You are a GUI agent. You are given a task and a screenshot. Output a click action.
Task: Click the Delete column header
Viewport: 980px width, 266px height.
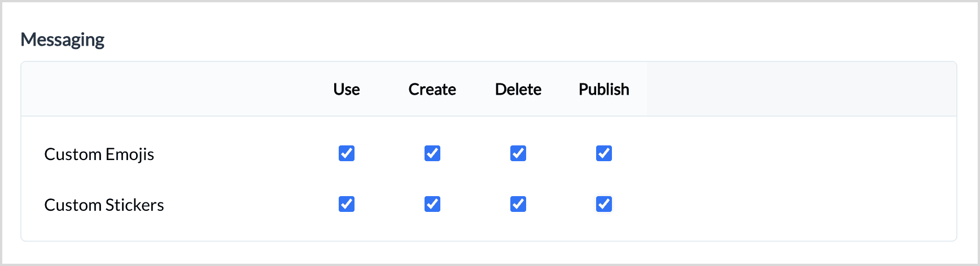pyautogui.click(x=518, y=90)
